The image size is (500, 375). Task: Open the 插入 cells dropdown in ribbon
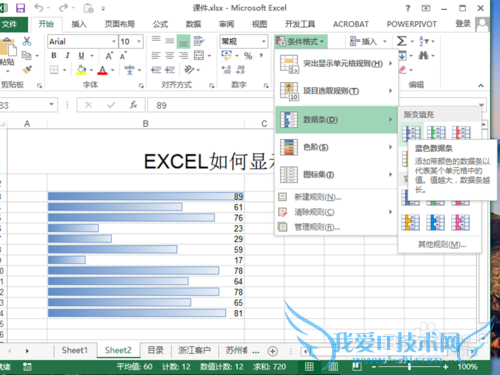pyautogui.click(x=368, y=42)
